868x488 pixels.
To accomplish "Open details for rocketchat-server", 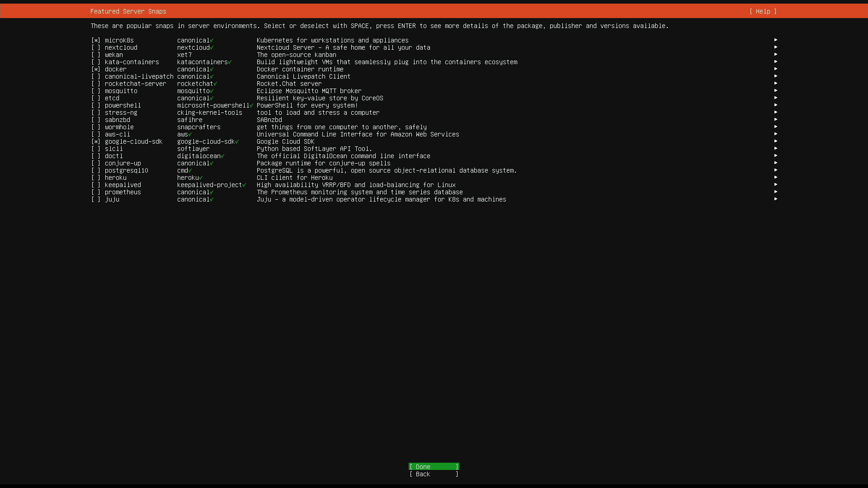I will pyautogui.click(x=776, y=83).
